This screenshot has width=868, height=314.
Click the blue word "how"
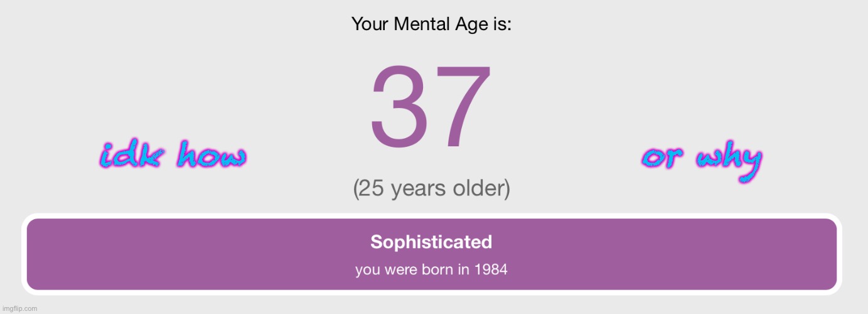tap(210, 154)
